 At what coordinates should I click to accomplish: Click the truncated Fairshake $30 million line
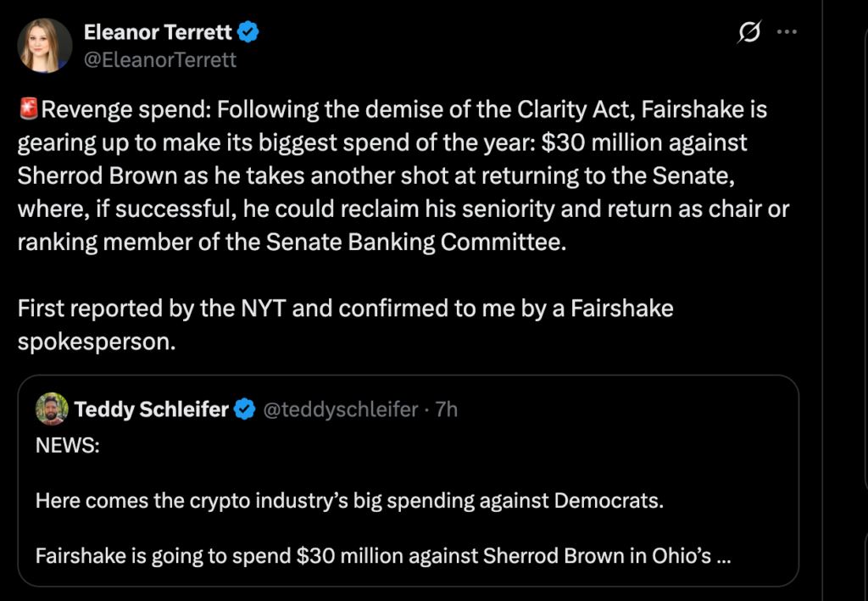point(383,555)
